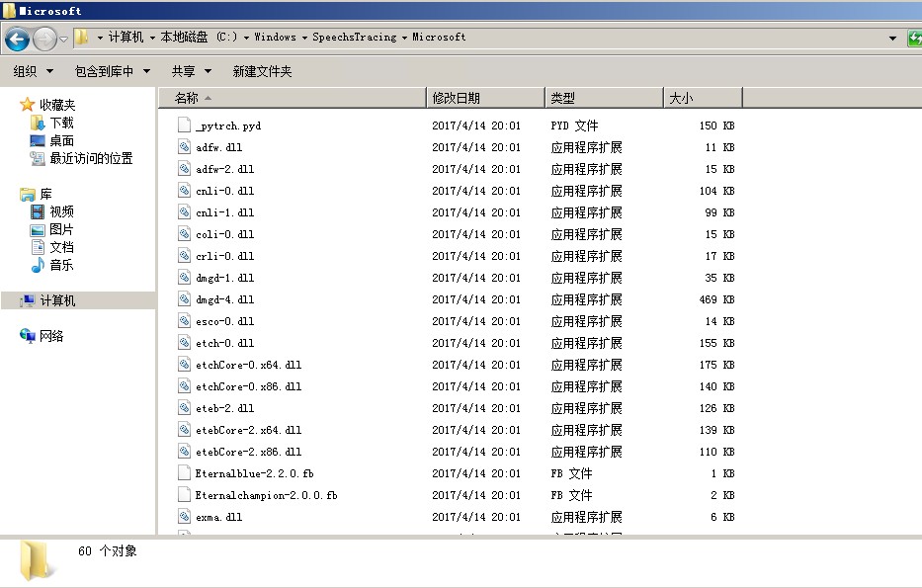The image size is (922, 588).
Task: Select etchCore-0.x86.dll file icon
Action: (x=185, y=386)
